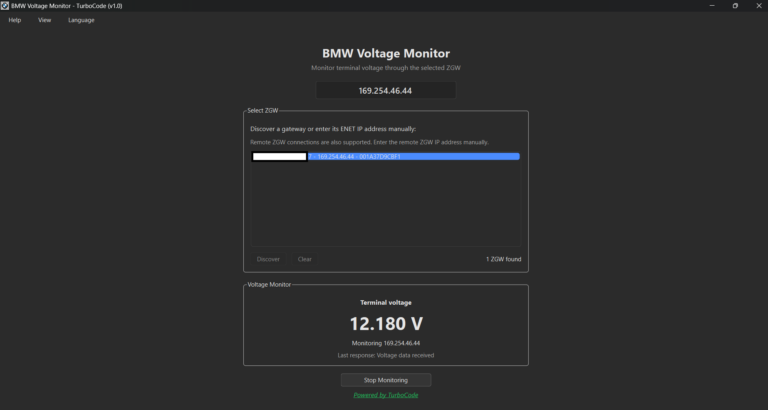
Task: Click 'Last response: Voltage data received' text
Action: coord(386,355)
